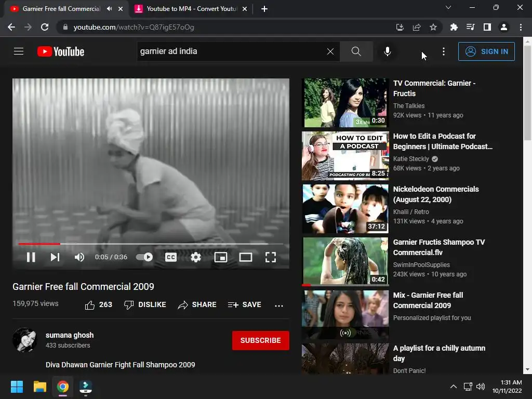Image resolution: width=532 pixels, height=399 pixels.
Task: Click the magnifier search button
Action: 356,51
